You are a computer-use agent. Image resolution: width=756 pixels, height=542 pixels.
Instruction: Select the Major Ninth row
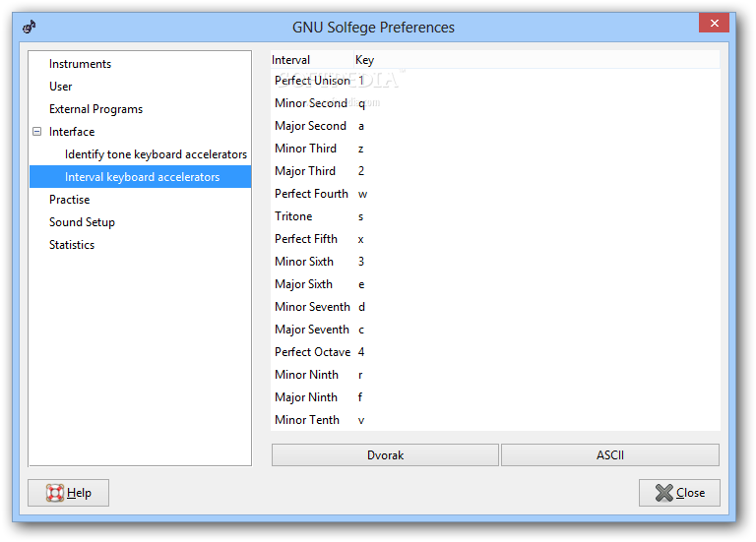click(x=496, y=397)
